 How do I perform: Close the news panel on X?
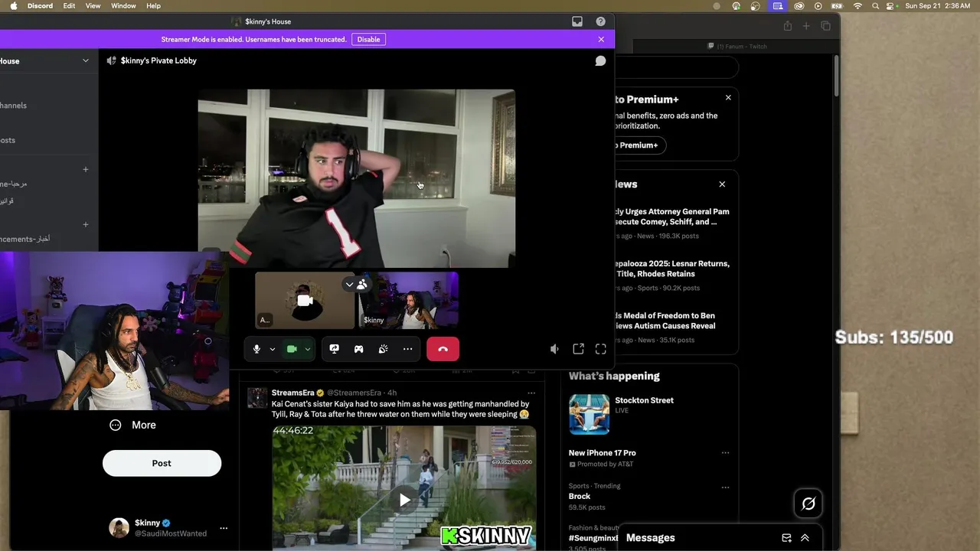coord(722,184)
